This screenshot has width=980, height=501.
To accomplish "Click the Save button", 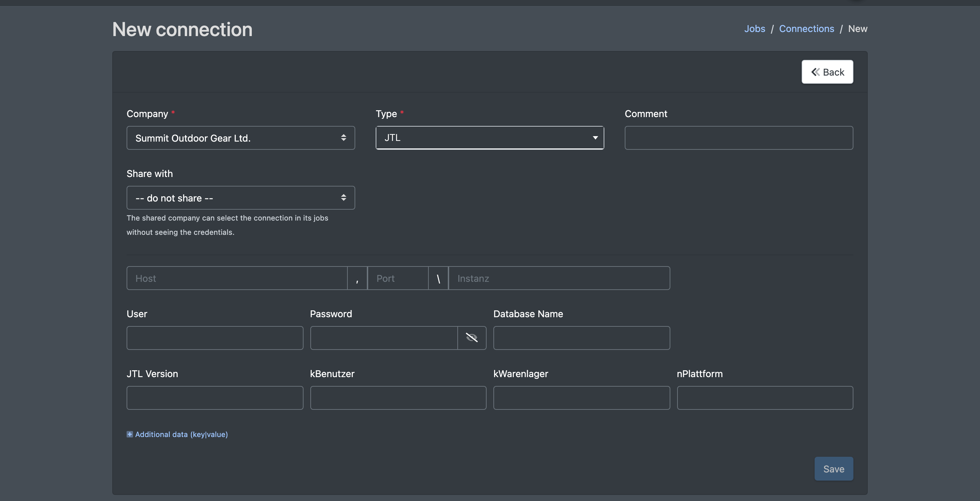I will [x=834, y=469].
